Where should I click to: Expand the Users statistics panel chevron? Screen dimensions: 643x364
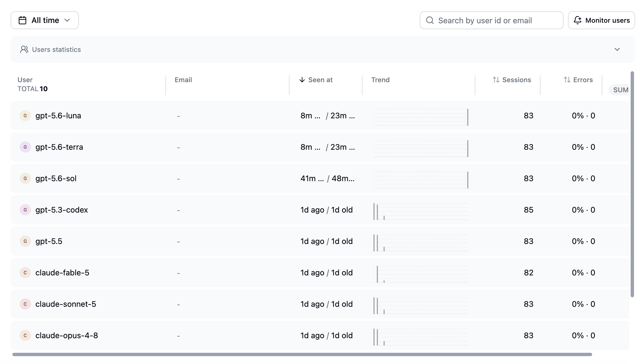(x=617, y=49)
